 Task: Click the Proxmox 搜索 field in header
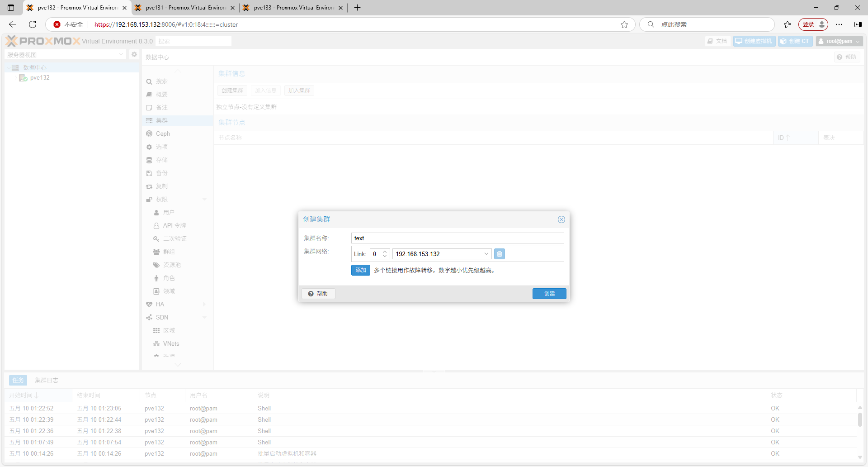point(193,41)
